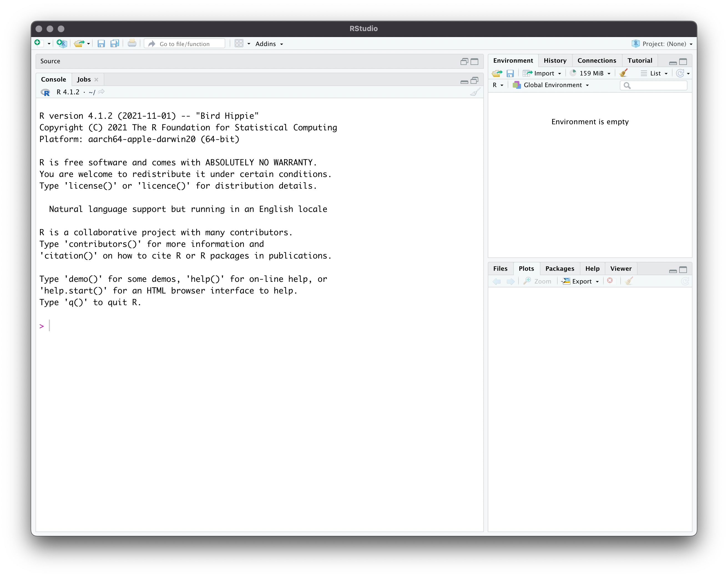Viewport: 728px width, 577px height.
Task: Open the List view dropdown
Action: tap(654, 73)
